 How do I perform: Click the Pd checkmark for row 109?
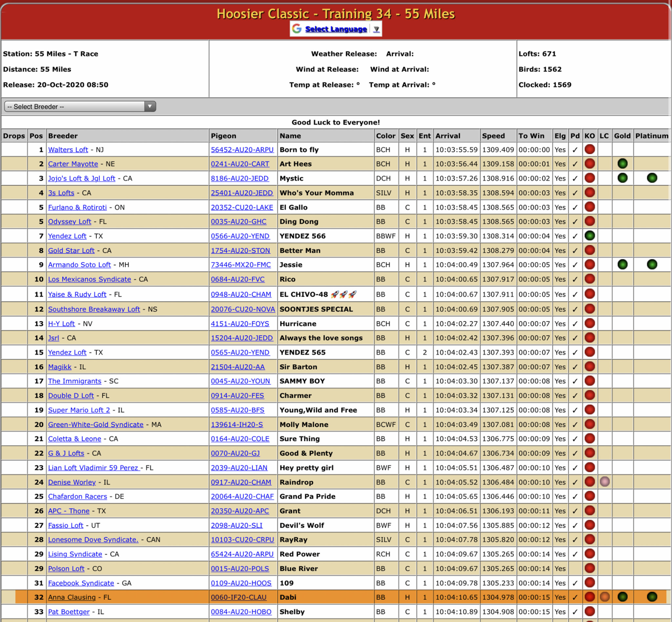click(575, 583)
